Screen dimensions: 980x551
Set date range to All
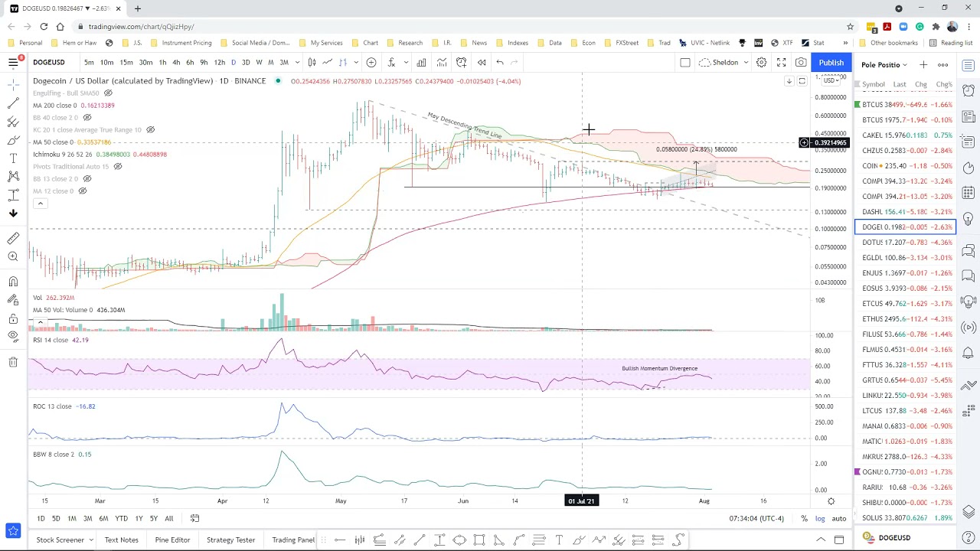(169, 519)
